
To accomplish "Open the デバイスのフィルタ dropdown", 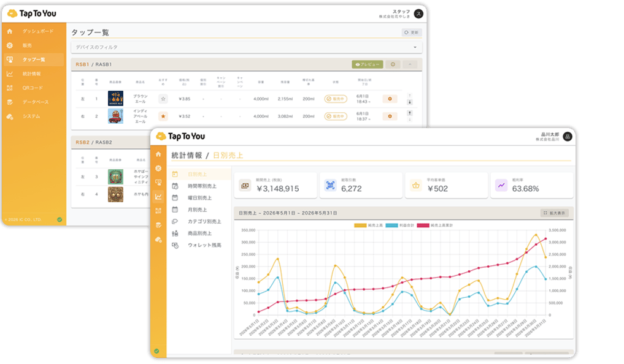I will pyautogui.click(x=247, y=47).
